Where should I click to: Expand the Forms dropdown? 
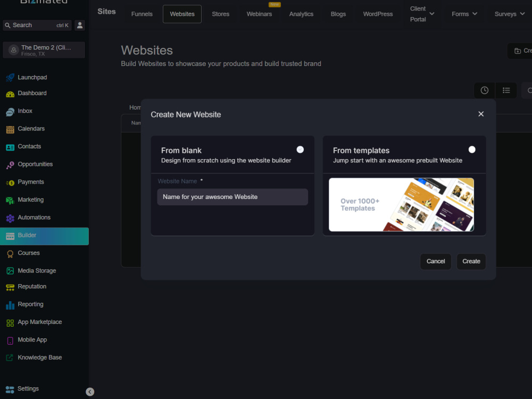(464, 14)
